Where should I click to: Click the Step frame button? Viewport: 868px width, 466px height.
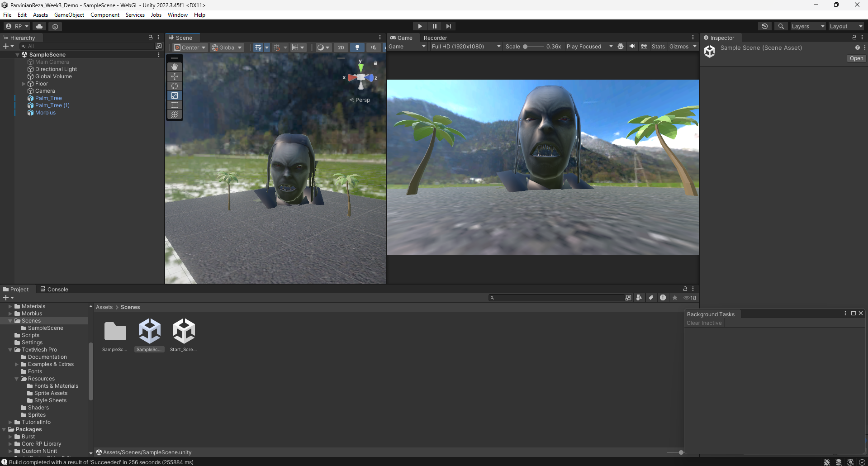click(448, 26)
